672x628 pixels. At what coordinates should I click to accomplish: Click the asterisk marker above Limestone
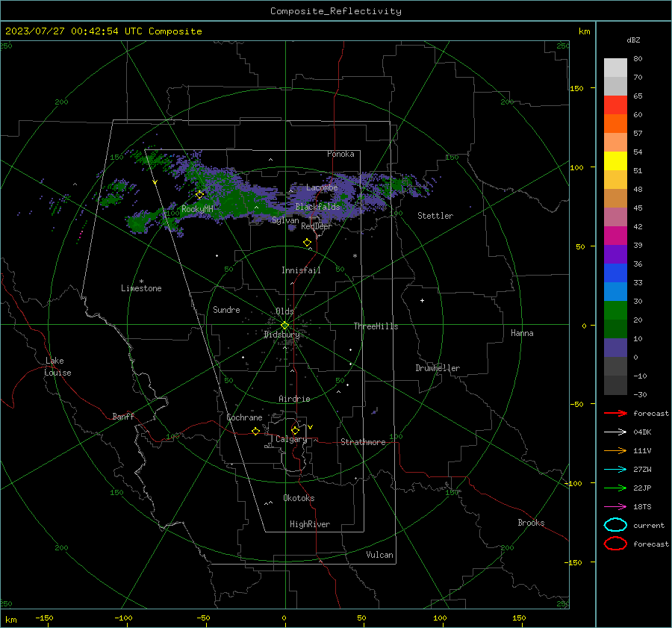(x=141, y=282)
